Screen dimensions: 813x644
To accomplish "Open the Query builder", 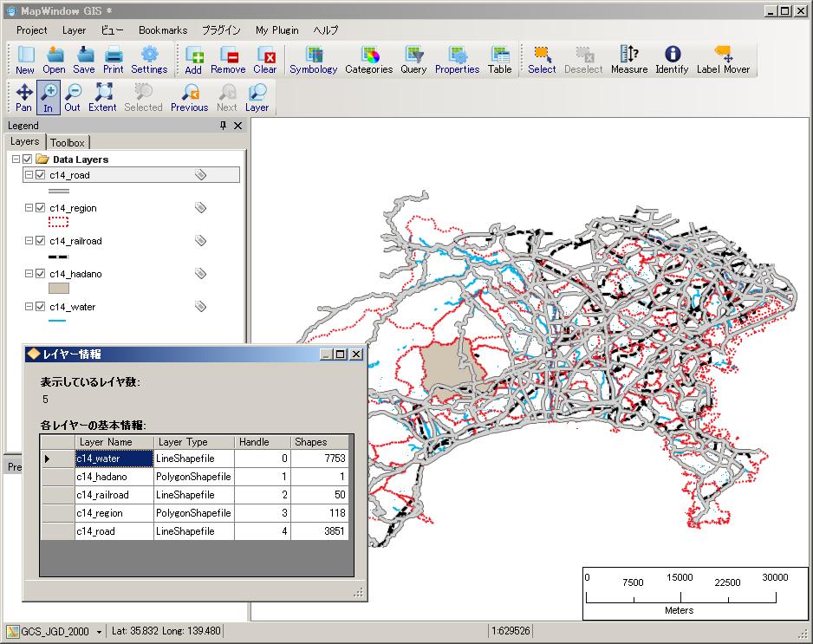I will click(413, 59).
